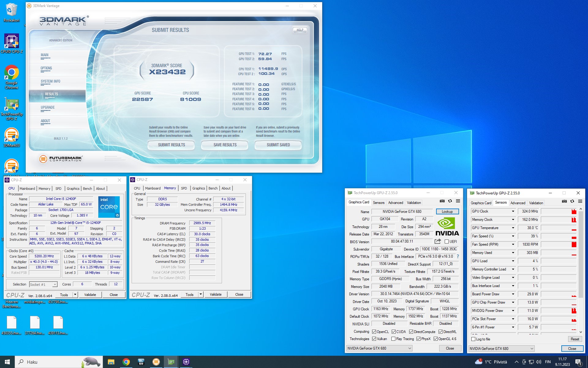The width and height of the screenshot is (588, 368).
Task: Click SUBMIT RESULTS button in 3DMark
Action: click(171, 145)
